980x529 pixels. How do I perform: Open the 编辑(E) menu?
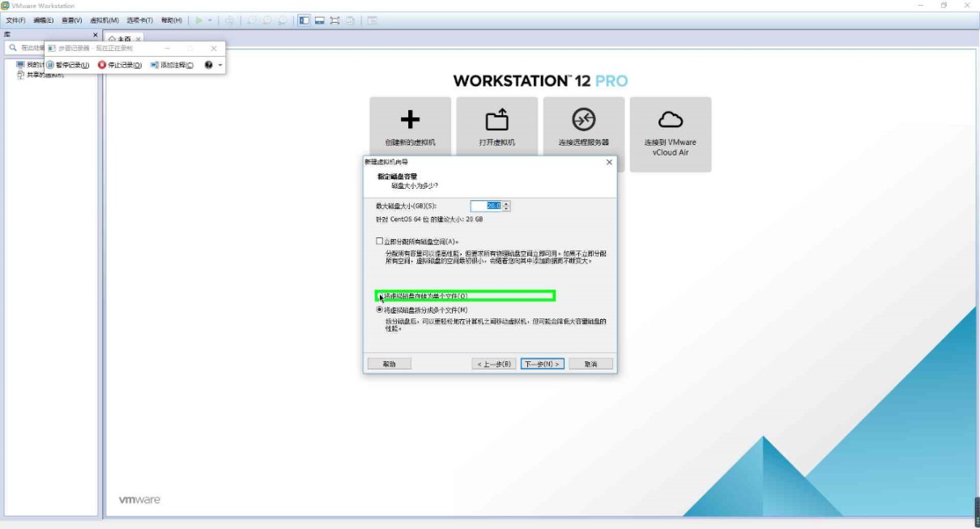[x=44, y=20]
